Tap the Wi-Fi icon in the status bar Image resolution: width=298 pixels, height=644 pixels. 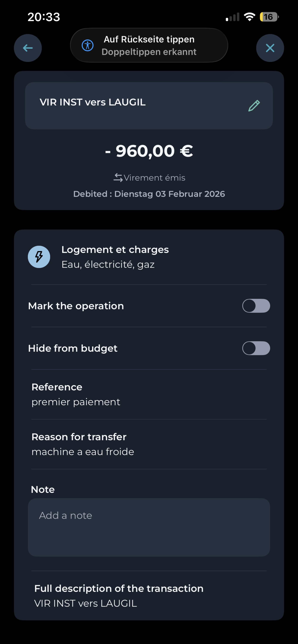tap(249, 17)
